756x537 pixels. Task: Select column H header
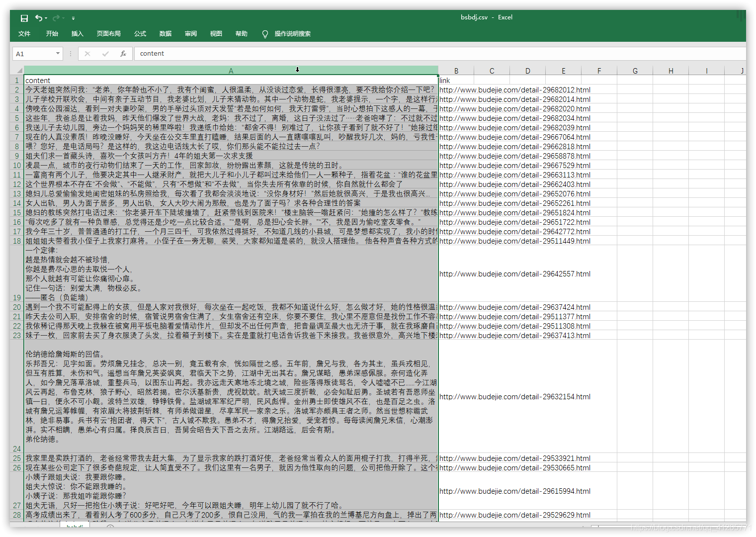point(671,71)
